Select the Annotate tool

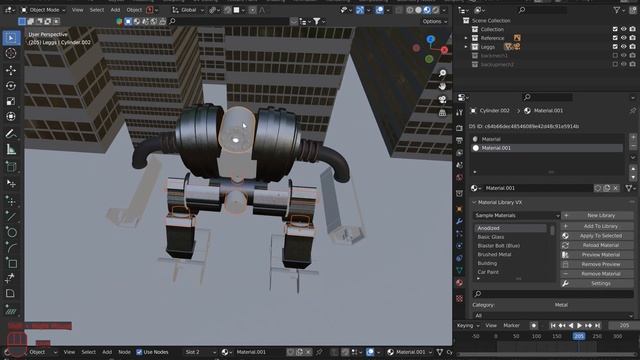11,134
